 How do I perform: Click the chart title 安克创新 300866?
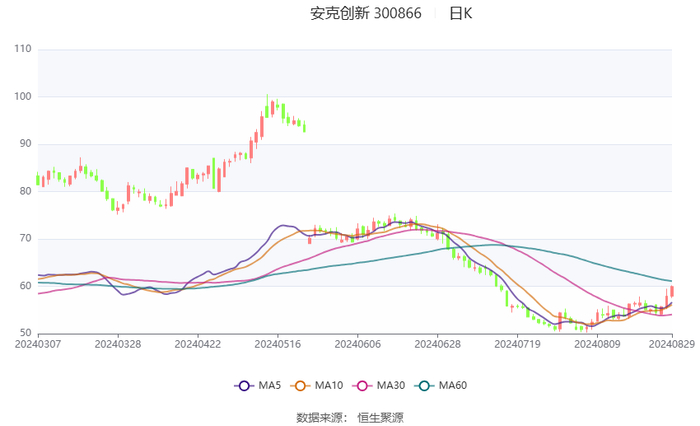(x=366, y=13)
